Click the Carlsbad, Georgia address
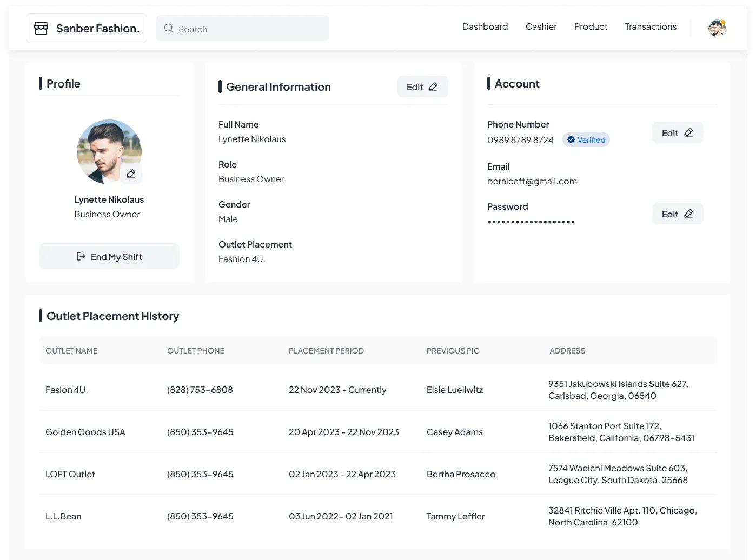The image size is (756, 560). (x=618, y=390)
